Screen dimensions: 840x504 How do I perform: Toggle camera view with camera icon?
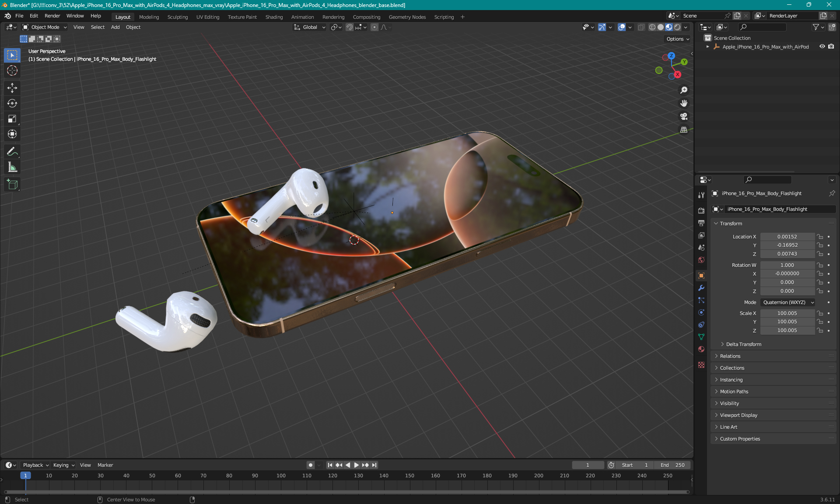(684, 116)
